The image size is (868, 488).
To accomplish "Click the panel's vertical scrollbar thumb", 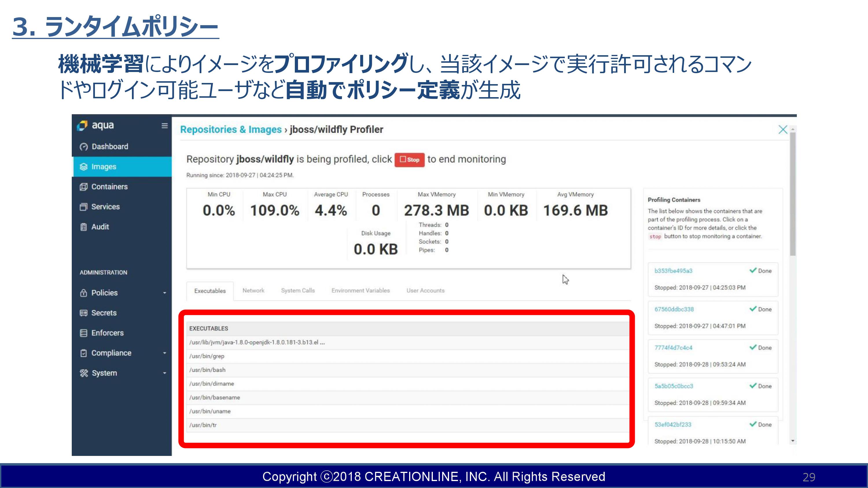I will pos(793,194).
